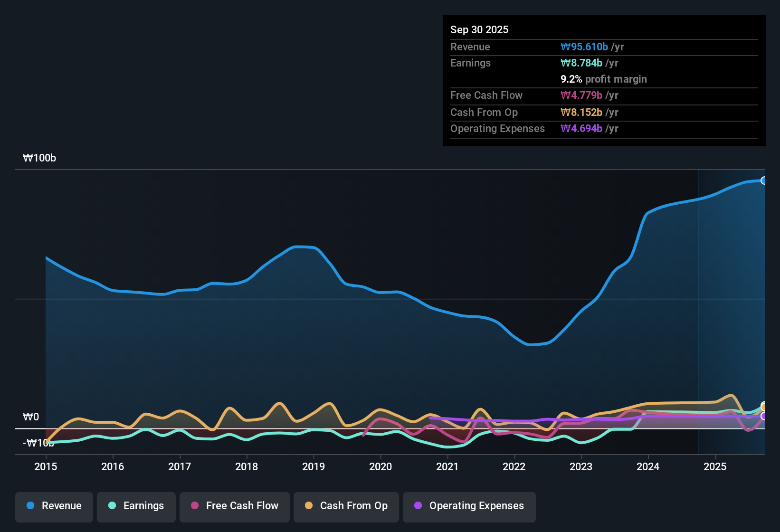
Task: Click the blue Revenue legend dot
Action: click(x=30, y=506)
